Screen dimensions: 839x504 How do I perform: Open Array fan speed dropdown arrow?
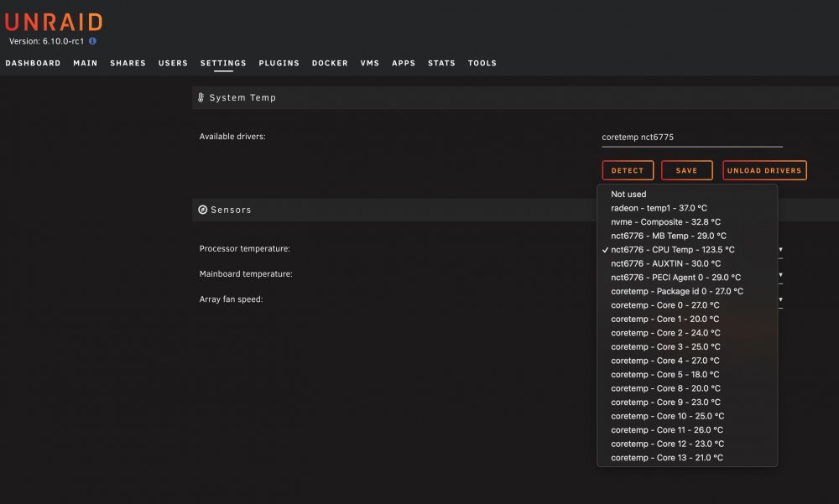pos(780,299)
